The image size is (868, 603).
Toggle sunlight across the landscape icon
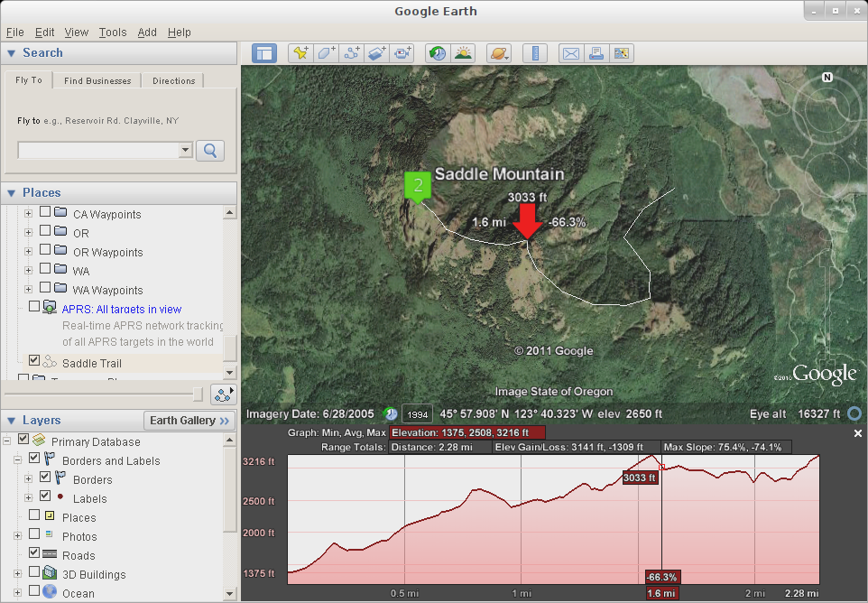[x=463, y=53]
